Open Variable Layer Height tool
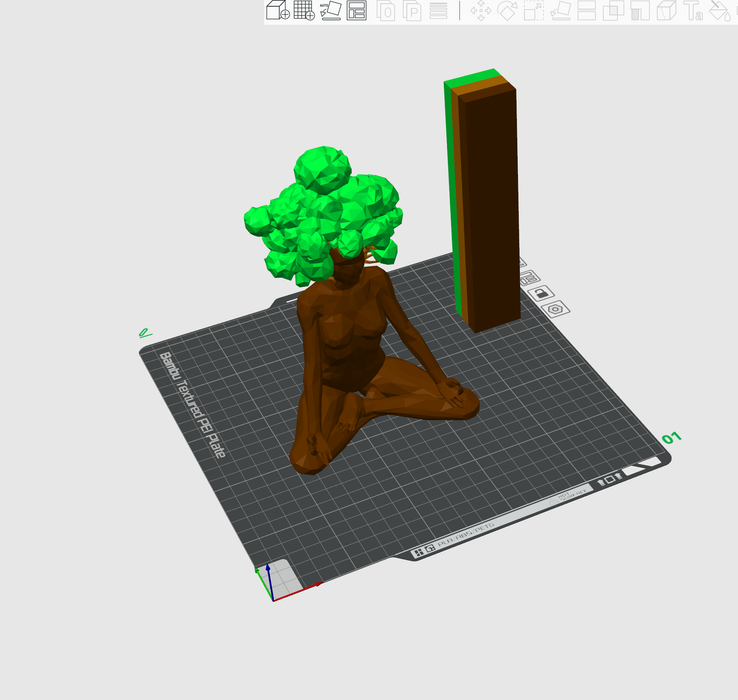Viewport: 738px width, 700px height. (x=438, y=11)
